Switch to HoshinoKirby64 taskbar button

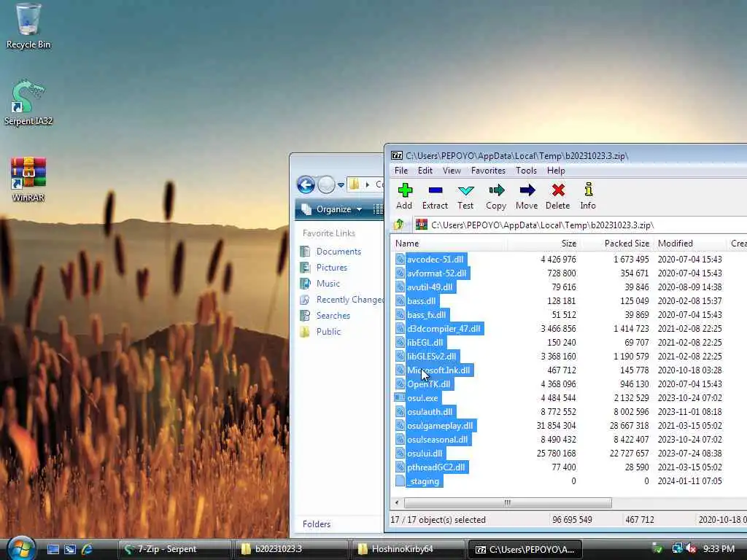[408, 549]
